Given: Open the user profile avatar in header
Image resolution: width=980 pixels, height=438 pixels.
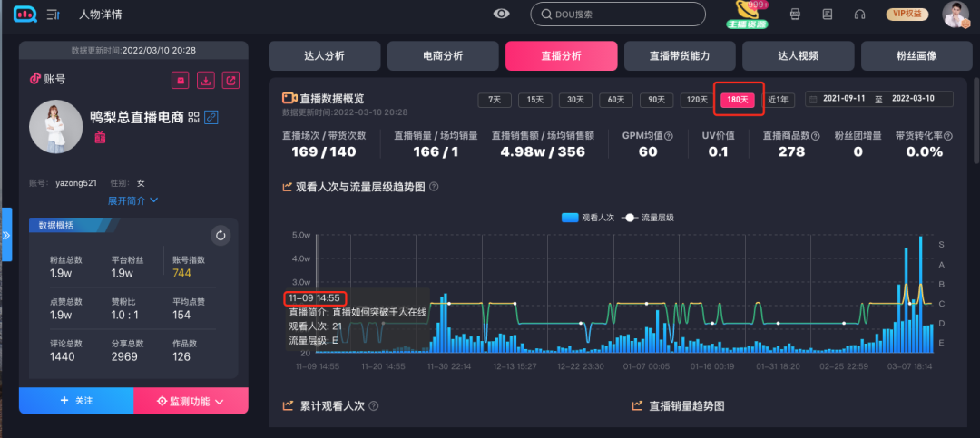Looking at the screenshot, I should tap(955, 14).
